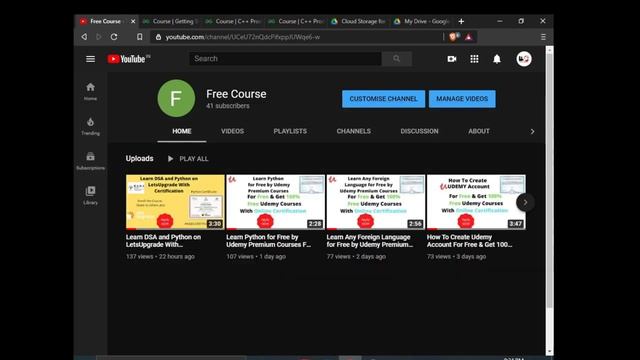Click the '41 subscribers' text
This screenshot has height=360, width=640.
pos(227,106)
